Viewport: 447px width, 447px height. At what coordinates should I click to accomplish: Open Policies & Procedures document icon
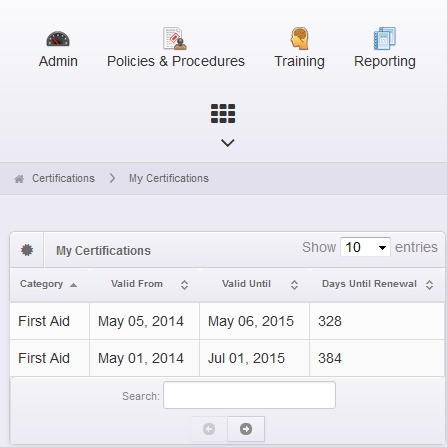(175, 38)
